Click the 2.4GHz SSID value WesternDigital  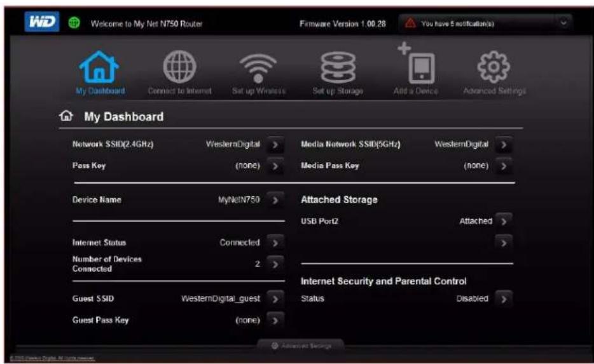(233, 144)
